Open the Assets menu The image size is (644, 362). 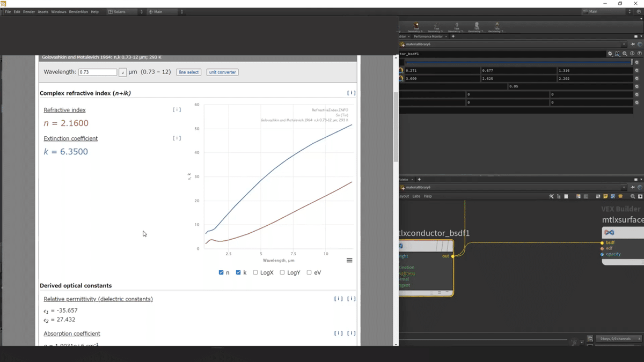coord(43,12)
